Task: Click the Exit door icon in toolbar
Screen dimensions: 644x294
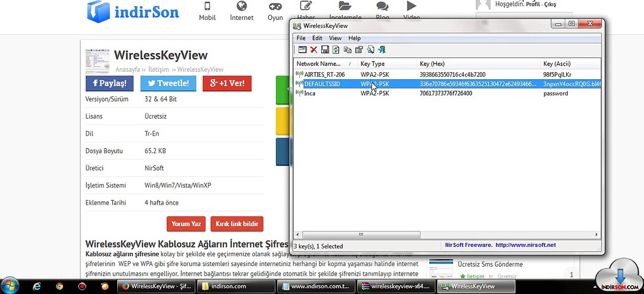Action: [382, 50]
